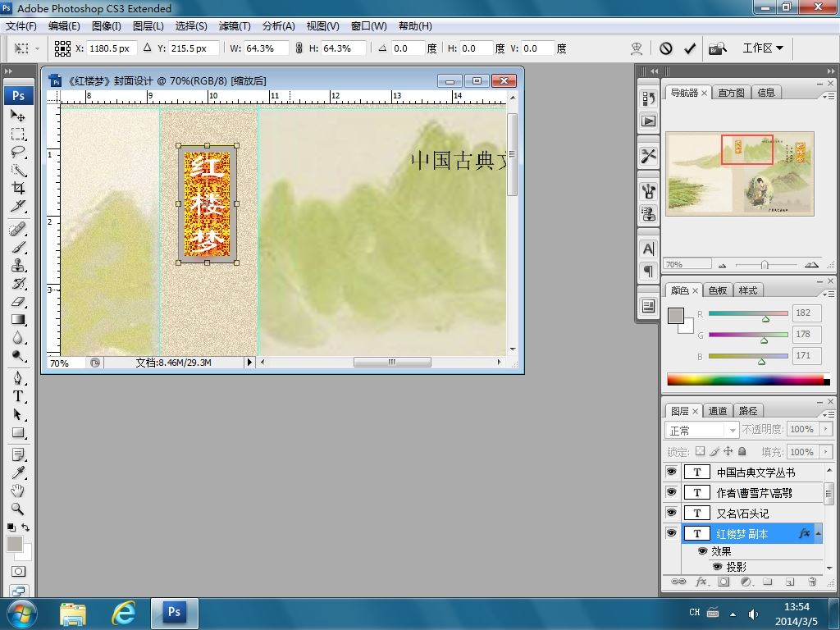Toggle relative positioning triangle for reference point
The height and width of the screenshot is (630, 840).
[148, 48]
